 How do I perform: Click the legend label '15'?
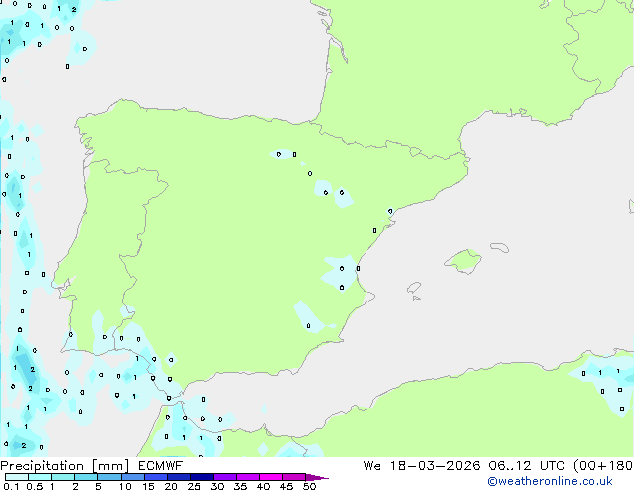pos(148,486)
